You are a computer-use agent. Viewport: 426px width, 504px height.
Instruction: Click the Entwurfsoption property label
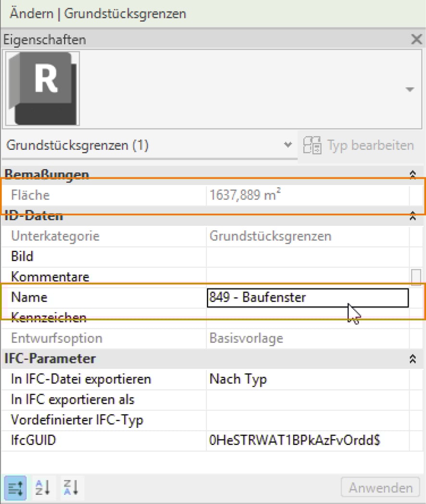56,338
